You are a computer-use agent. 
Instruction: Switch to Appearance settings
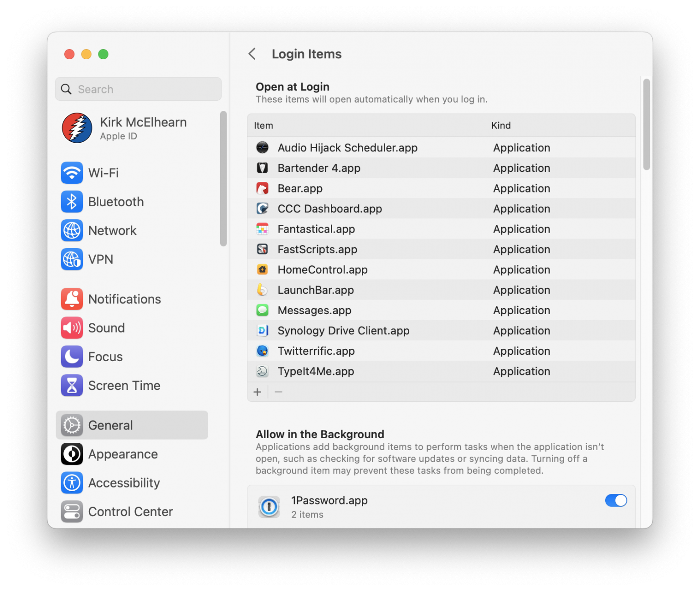(123, 454)
